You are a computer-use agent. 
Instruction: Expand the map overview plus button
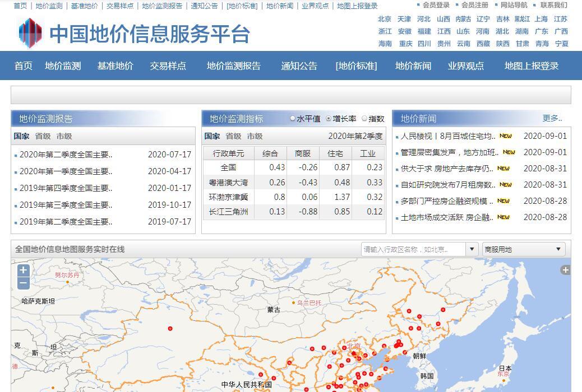(x=565, y=270)
